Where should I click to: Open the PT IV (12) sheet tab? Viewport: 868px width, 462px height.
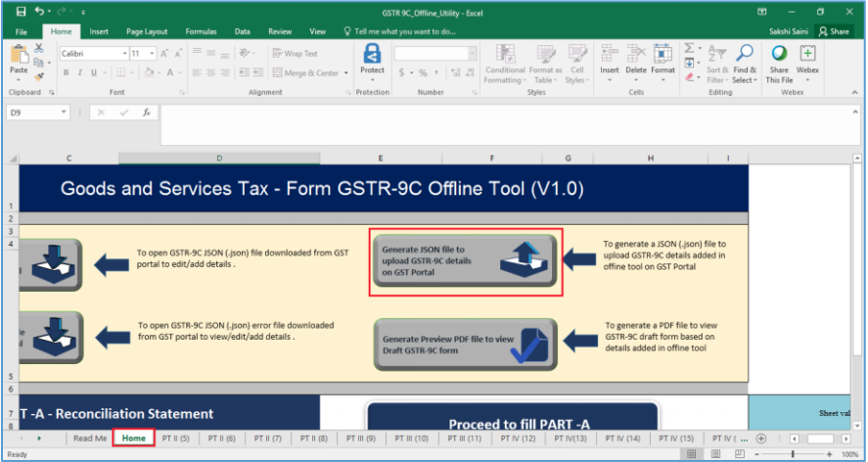point(518,439)
